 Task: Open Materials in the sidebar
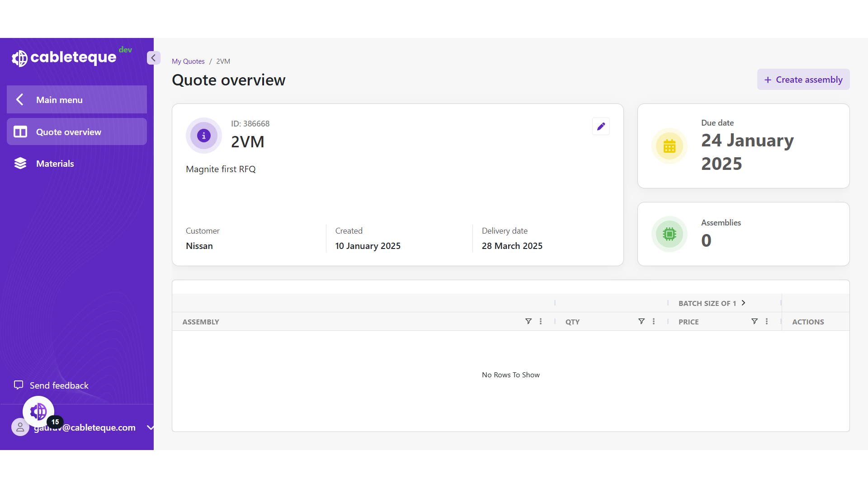click(x=55, y=164)
